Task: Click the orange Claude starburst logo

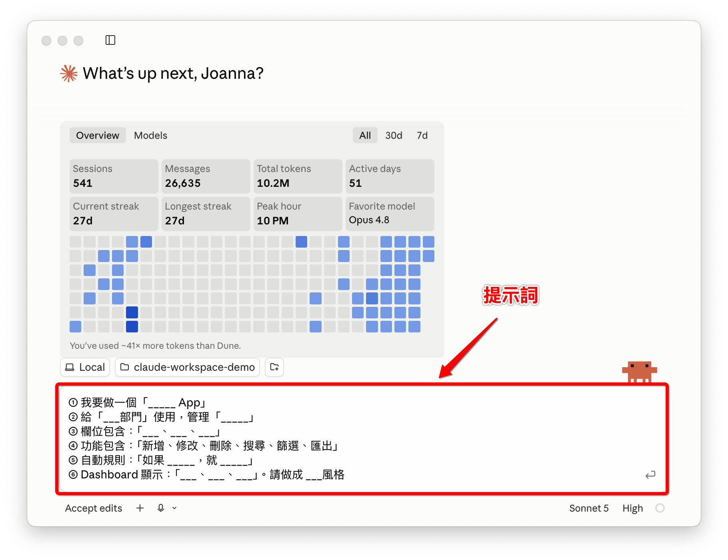Action: [x=69, y=74]
